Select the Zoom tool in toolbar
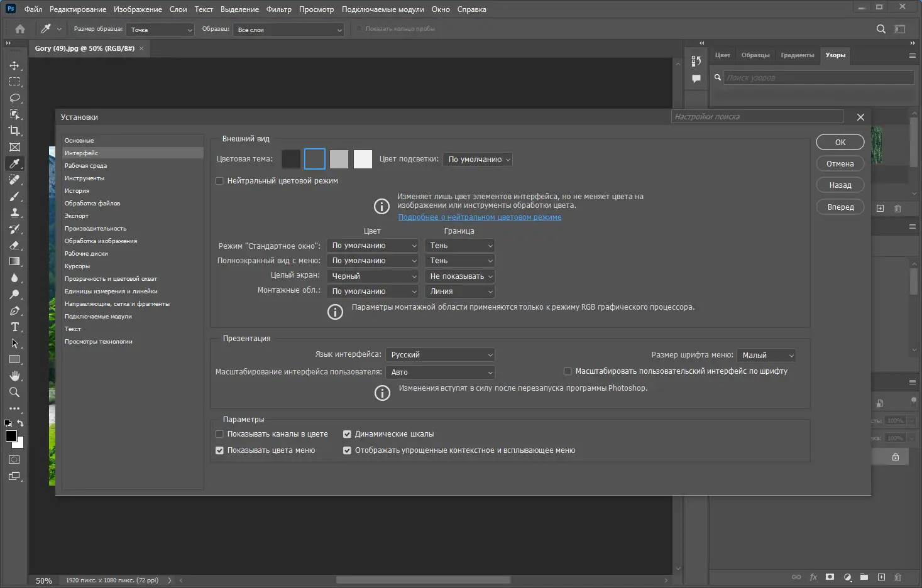Image resolution: width=922 pixels, height=588 pixels. pos(14,393)
